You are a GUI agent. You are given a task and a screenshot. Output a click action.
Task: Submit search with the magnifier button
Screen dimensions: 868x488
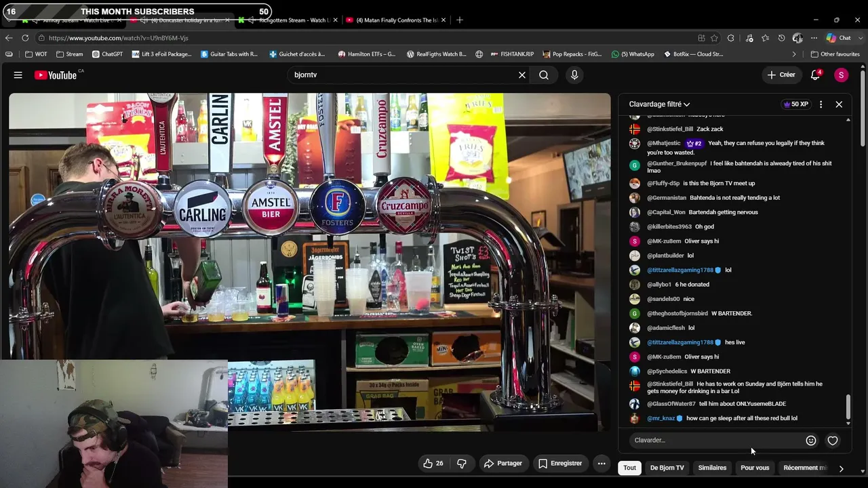pos(544,75)
